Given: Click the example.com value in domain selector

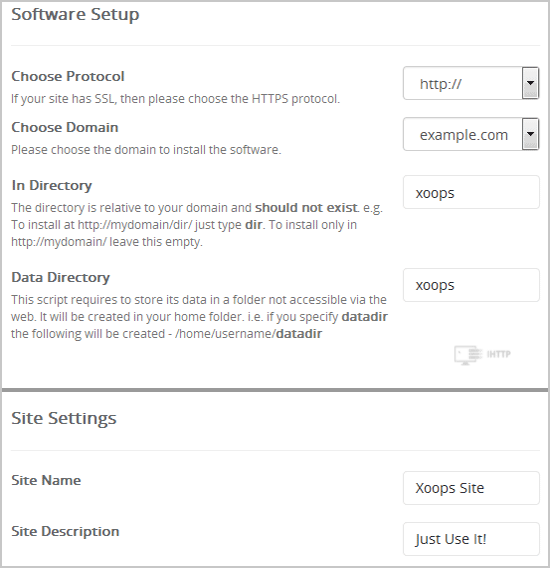Looking at the screenshot, I should tap(464, 135).
